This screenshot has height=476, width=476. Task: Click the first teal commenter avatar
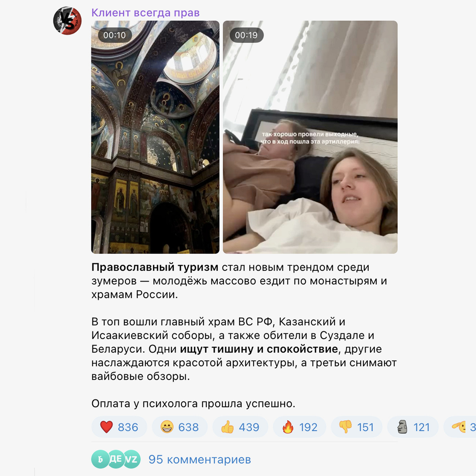pos(100,459)
